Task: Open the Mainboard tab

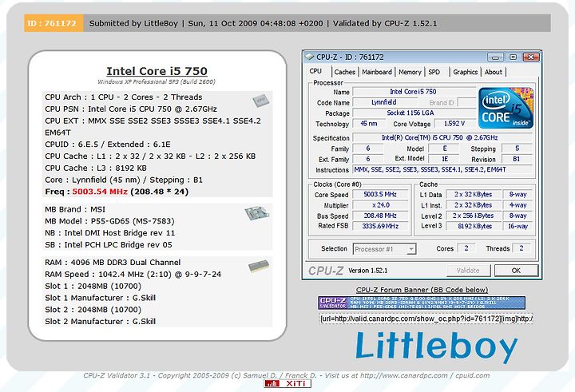Action: 377,72
